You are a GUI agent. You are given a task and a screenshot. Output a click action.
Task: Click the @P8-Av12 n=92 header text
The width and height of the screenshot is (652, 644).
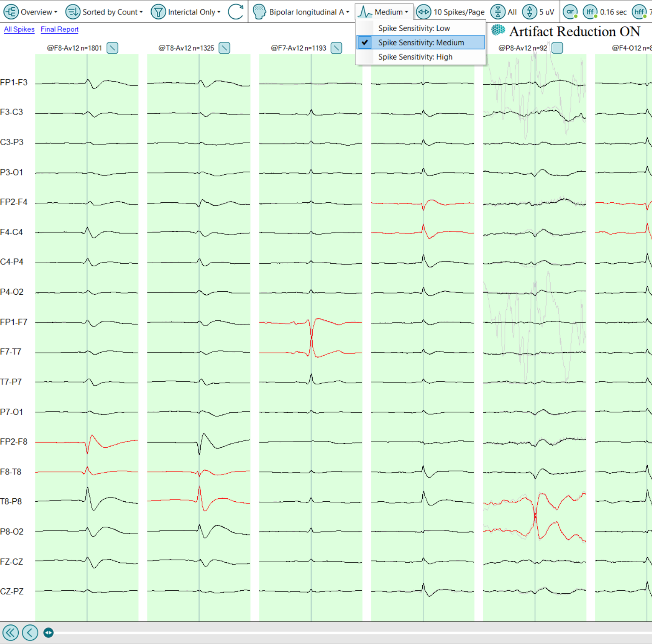[523, 48]
